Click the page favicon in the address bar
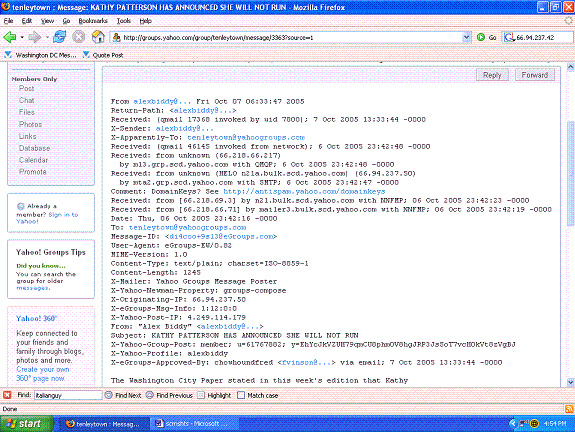 [x=117, y=37]
